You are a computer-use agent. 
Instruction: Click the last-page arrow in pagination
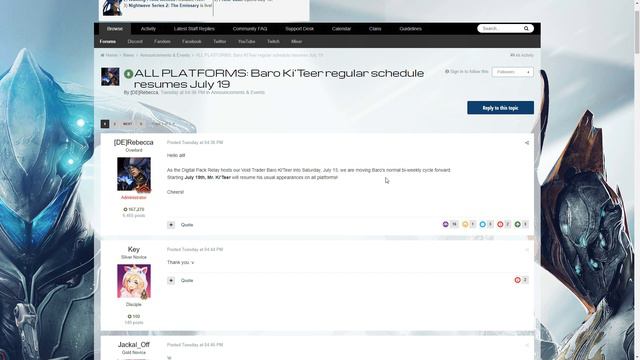point(141,124)
